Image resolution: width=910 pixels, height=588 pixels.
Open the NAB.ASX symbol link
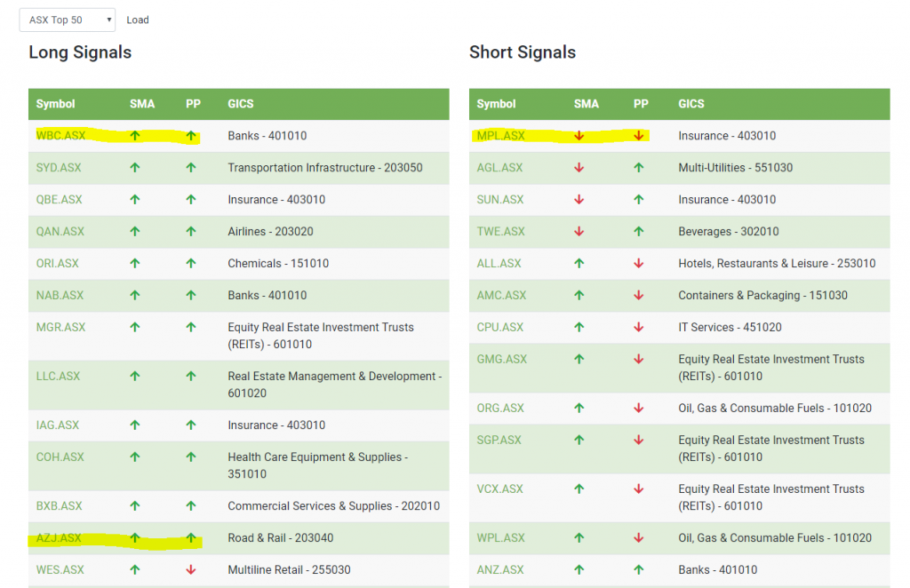tap(60, 295)
